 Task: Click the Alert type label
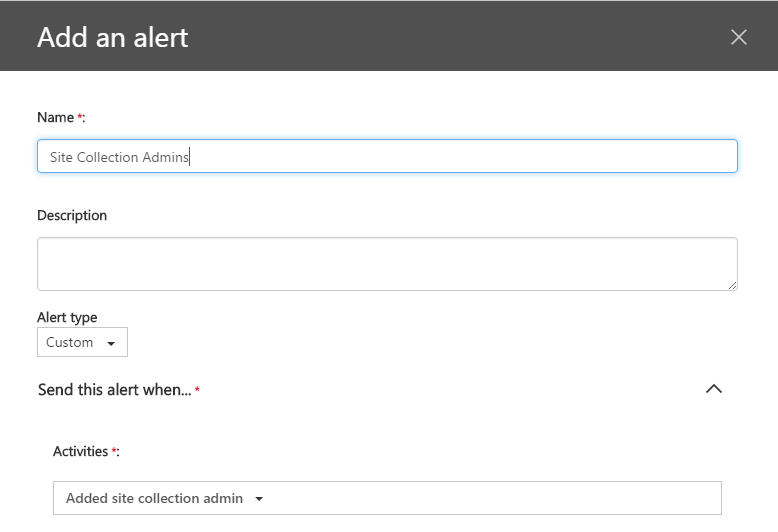click(67, 317)
